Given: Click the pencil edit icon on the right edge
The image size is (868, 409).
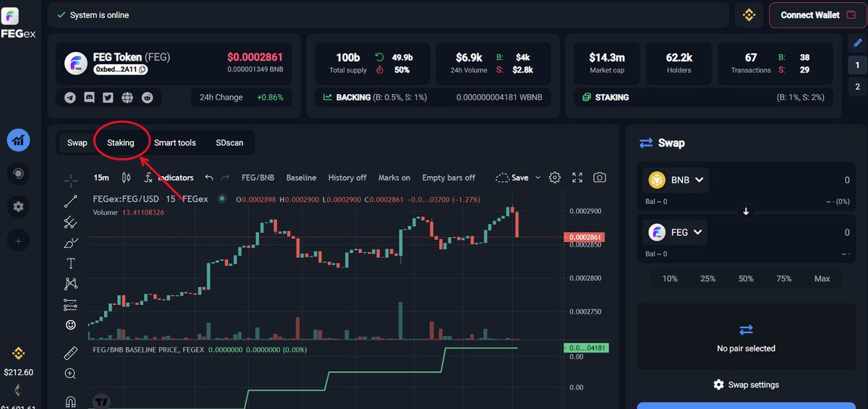Looking at the screenshot, I should 858,43.
